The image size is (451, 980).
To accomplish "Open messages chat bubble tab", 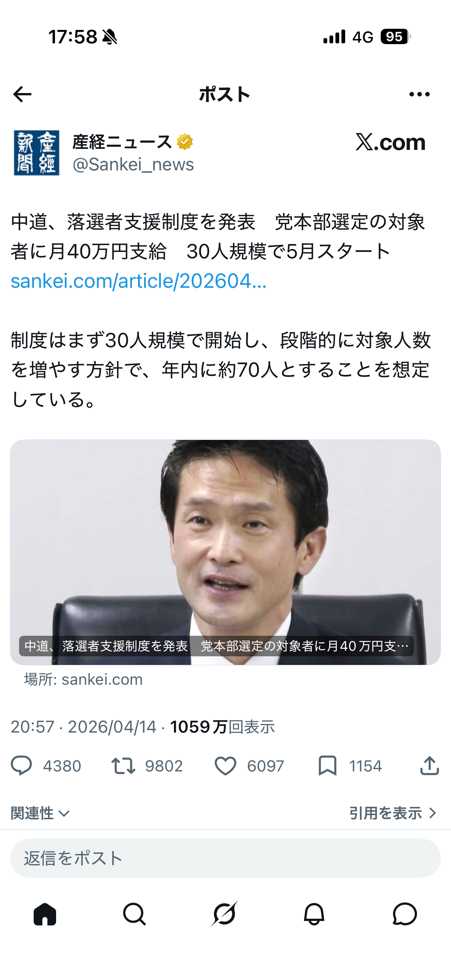I will pos(405,914).
